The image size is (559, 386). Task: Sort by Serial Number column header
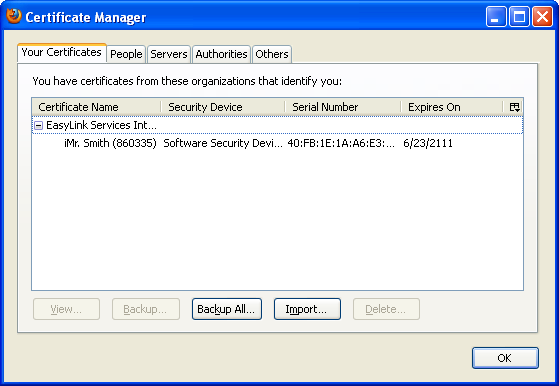pyautogui.click(x=343, y=107)
